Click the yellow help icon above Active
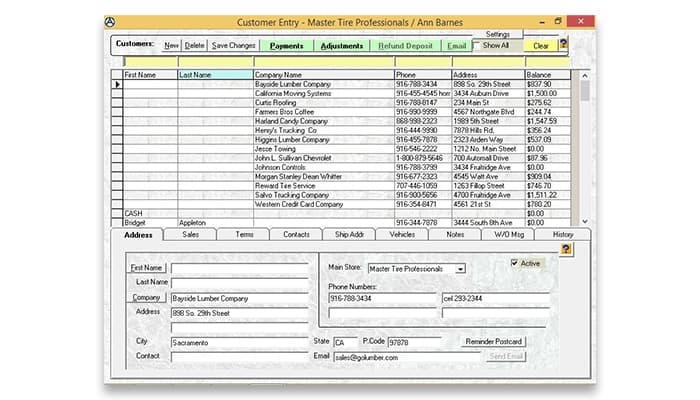700x400 pixels. coord(566,248)
